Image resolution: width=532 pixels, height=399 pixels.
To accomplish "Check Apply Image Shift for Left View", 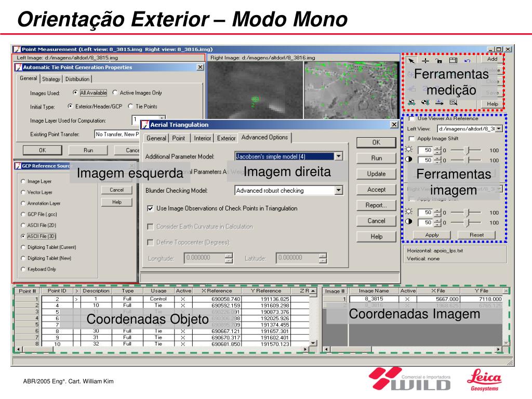I will tap(412, 138).
